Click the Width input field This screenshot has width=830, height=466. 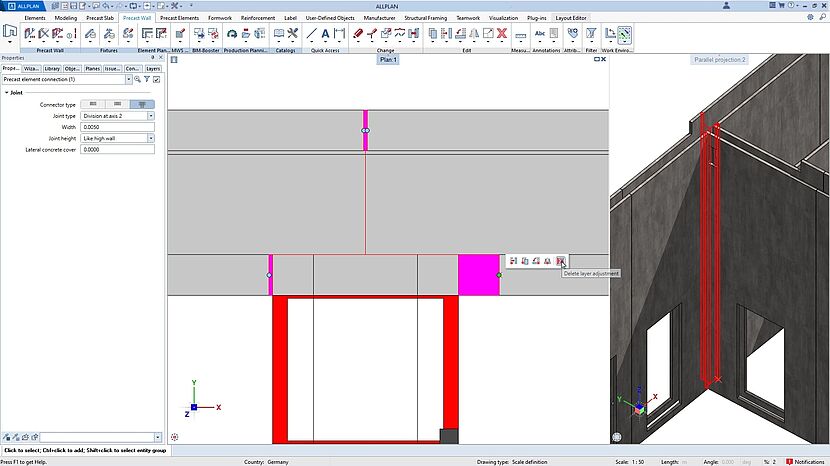[x=117, y=127]
